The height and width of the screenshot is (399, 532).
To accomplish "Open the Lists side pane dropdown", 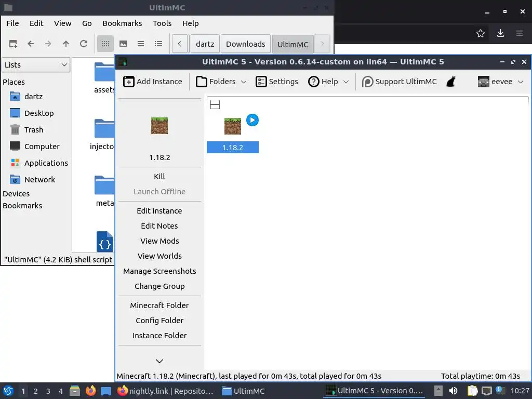I will pos(36,65).
